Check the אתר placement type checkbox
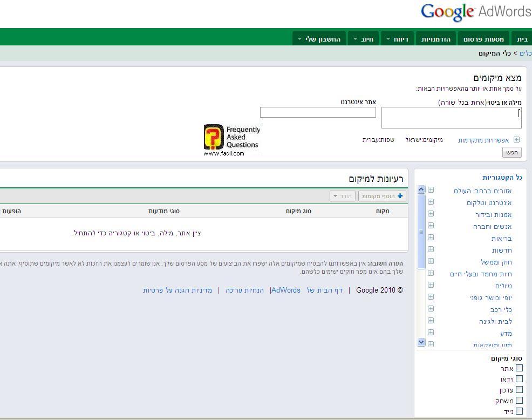Image resolution: width=532 pixels, height=420 pixels. click(x=519, y=368)
